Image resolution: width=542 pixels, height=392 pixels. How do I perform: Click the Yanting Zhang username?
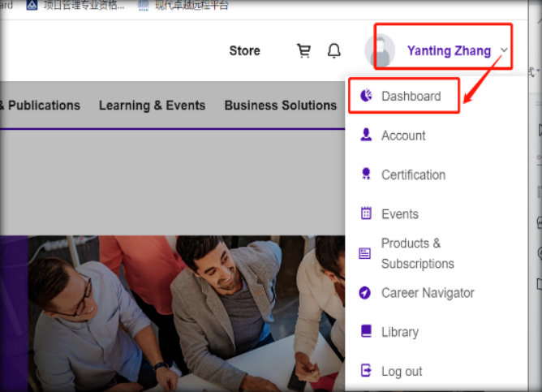(449, 50)
